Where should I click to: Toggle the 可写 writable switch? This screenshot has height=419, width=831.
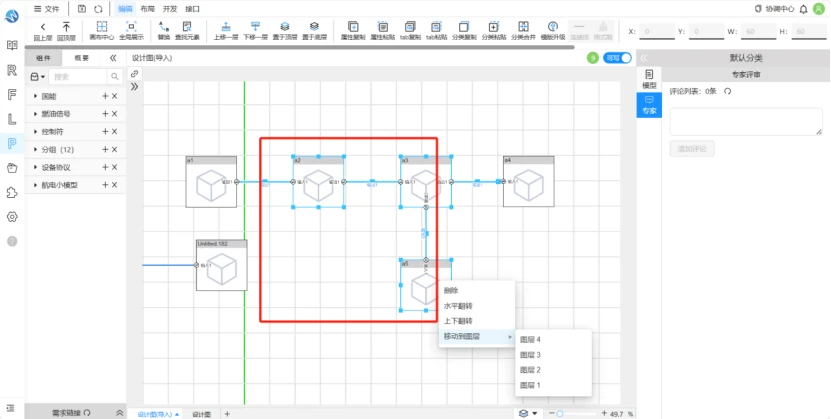[617, 58]
